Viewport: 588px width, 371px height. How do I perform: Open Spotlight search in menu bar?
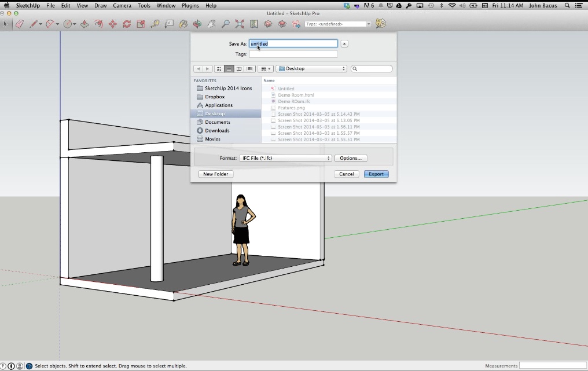(567, 6)
